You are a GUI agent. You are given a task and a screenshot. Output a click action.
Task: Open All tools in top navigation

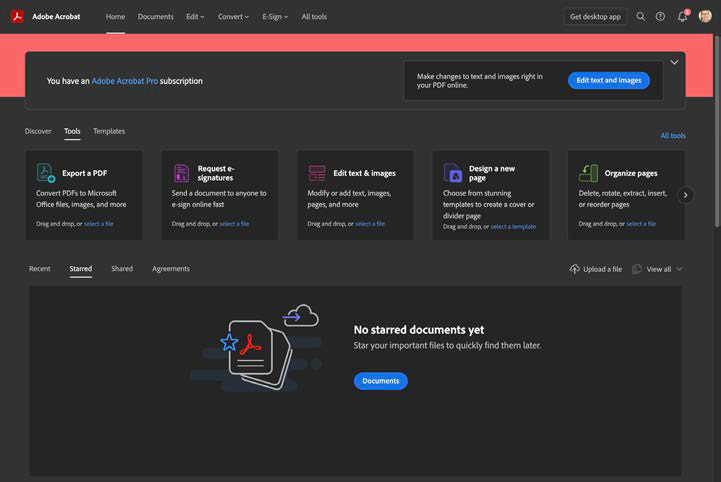(x=314, y=17)
